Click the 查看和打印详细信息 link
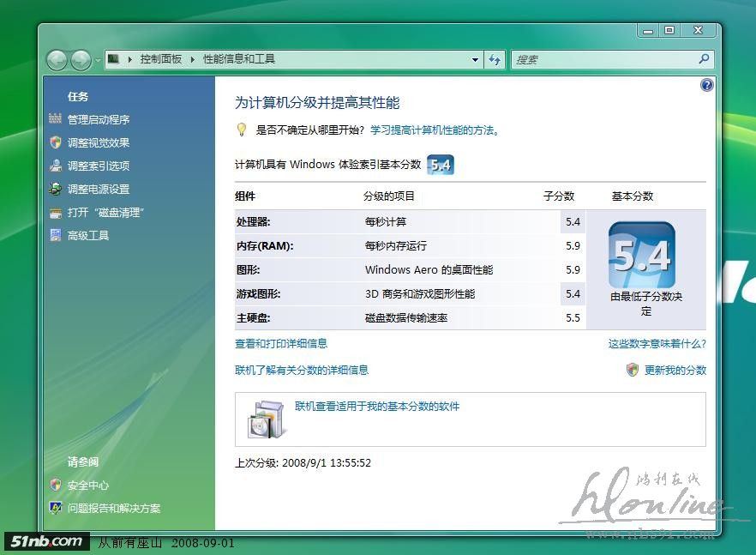756x555 pixels. click(x=281, y=344)
